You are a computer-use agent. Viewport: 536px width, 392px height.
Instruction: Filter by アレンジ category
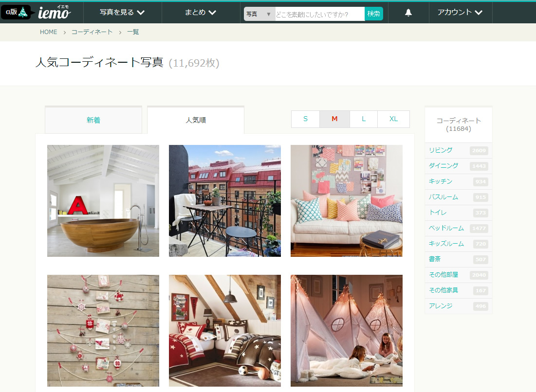click(441, 306)
